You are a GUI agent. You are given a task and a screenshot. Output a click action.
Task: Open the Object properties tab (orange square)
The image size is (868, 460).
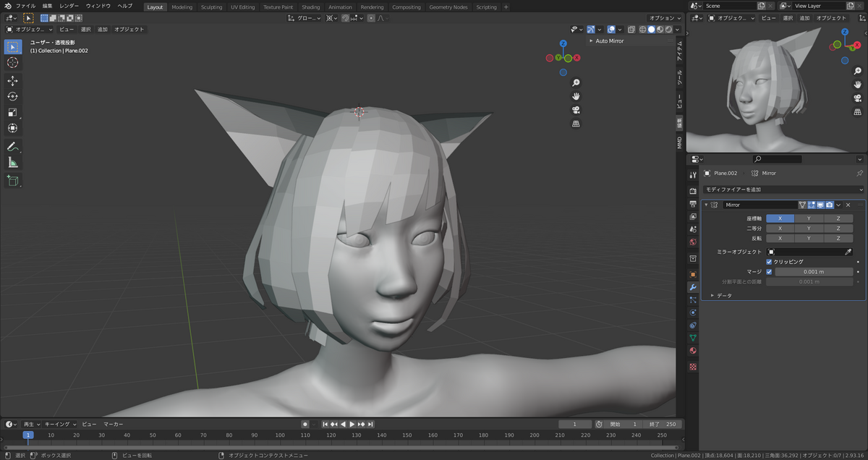pyautogui.click(x=693, y=275)
